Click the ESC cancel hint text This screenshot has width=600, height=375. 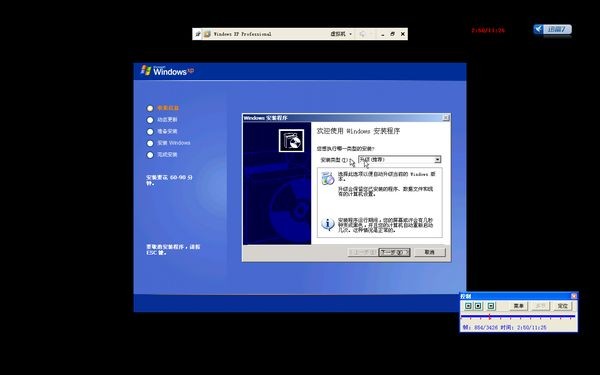click(173, 249)
